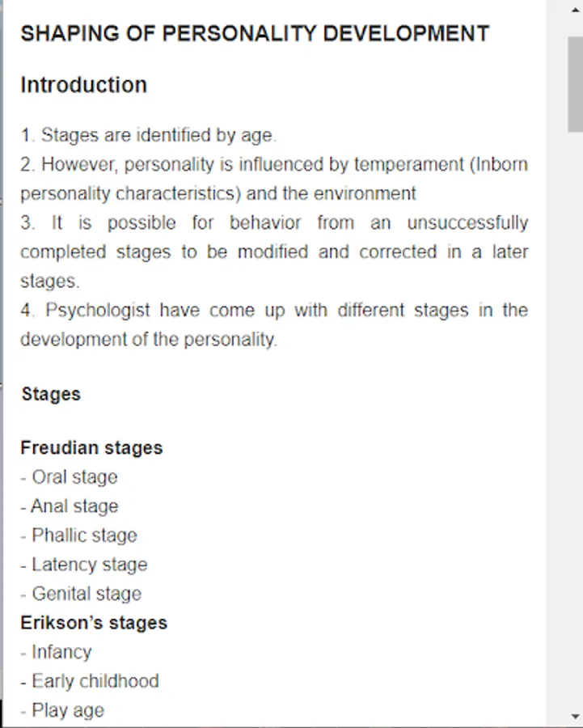Click the title Shaping of Personality Development
This screenshot has width=583, height=728.
point(255,34)
